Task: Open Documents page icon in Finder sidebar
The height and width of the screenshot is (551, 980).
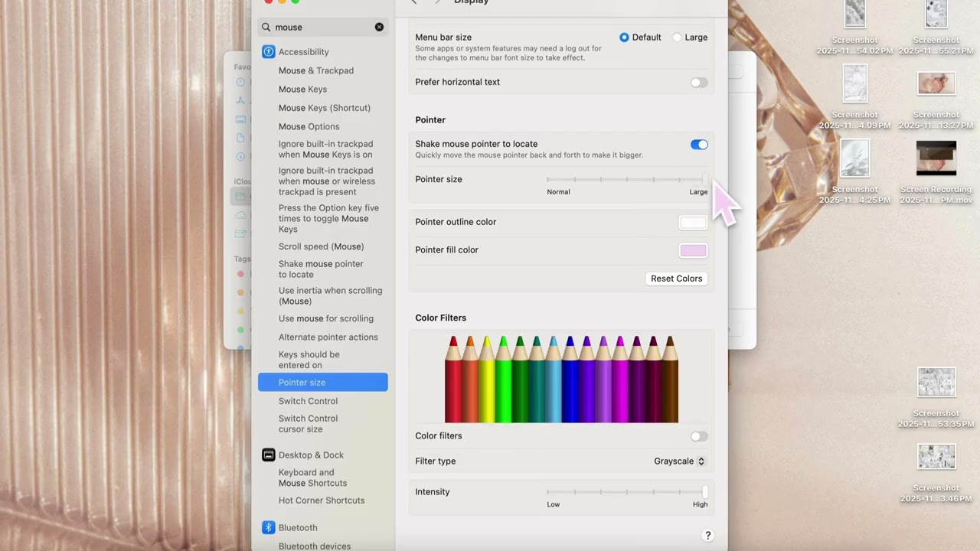Action: tap(240, 138)
